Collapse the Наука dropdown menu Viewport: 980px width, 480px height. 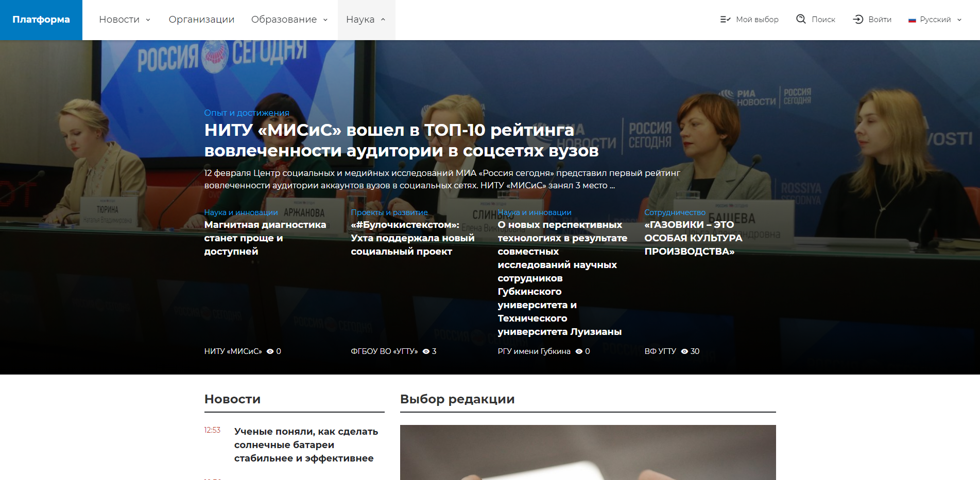(366, 20)
